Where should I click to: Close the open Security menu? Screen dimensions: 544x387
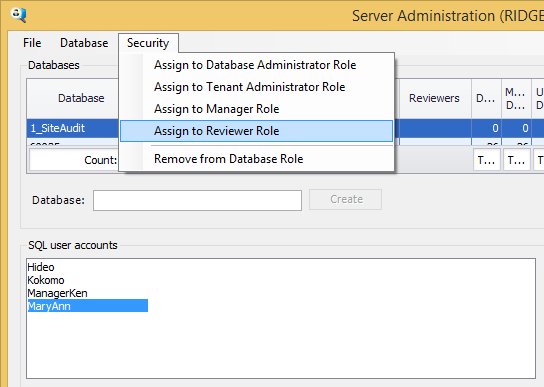148,43
